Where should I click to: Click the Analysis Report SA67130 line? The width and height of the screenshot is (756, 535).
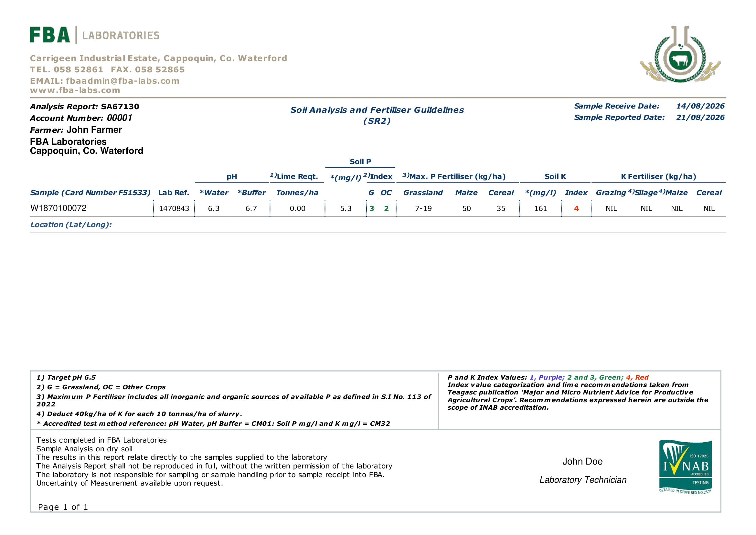[85, 106]
